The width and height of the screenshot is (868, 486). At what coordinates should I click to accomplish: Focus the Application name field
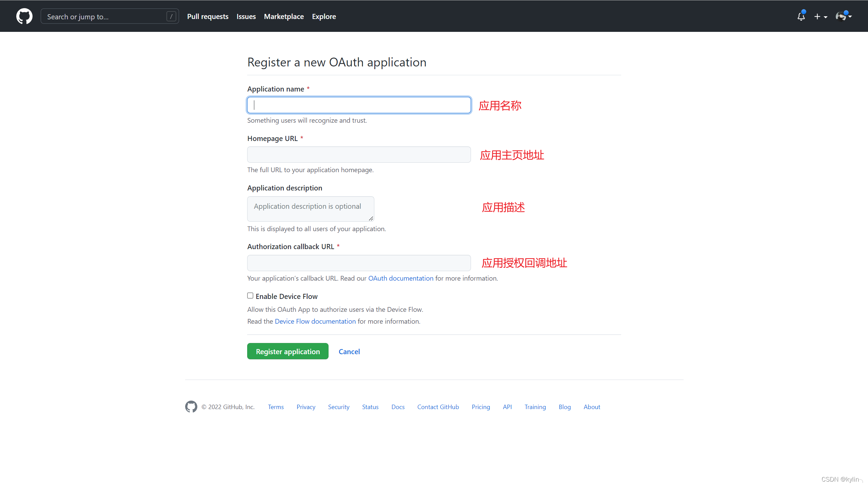pyautogui.click(x=359, y=105)
